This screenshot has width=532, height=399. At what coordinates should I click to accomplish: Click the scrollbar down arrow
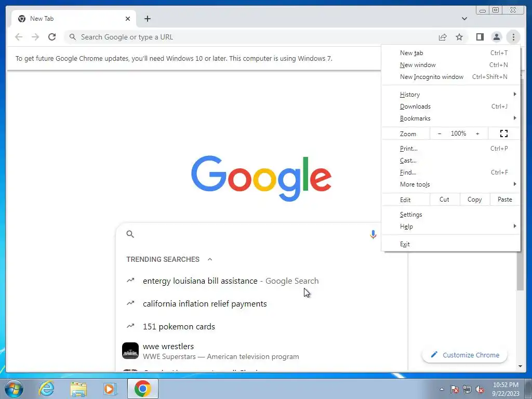click(520, 366)
